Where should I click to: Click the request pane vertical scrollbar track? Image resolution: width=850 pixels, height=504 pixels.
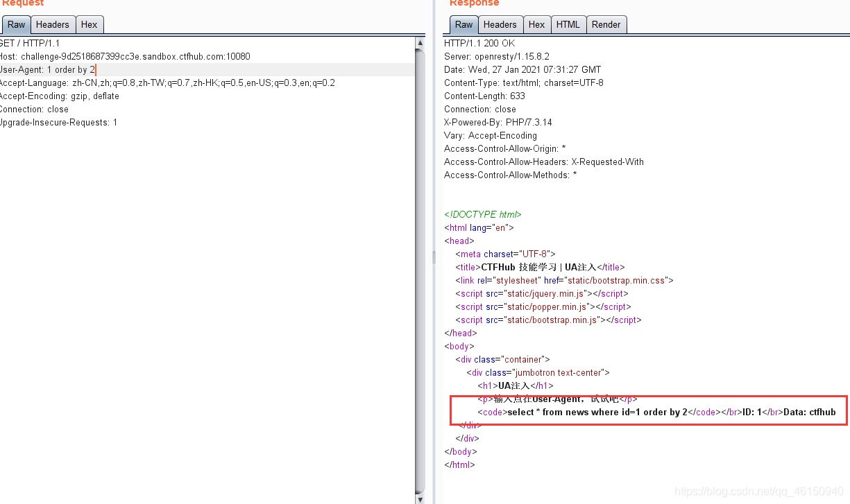pos(420,270)
